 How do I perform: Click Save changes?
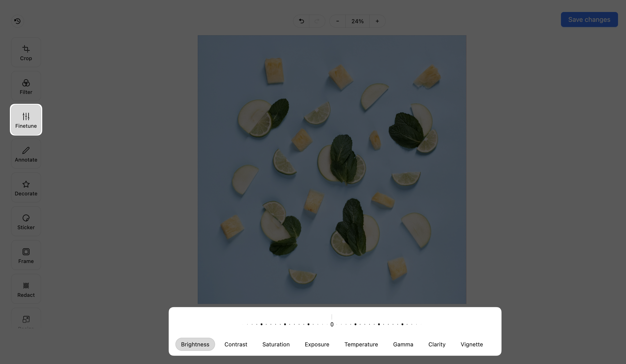(x=589, y=20)
